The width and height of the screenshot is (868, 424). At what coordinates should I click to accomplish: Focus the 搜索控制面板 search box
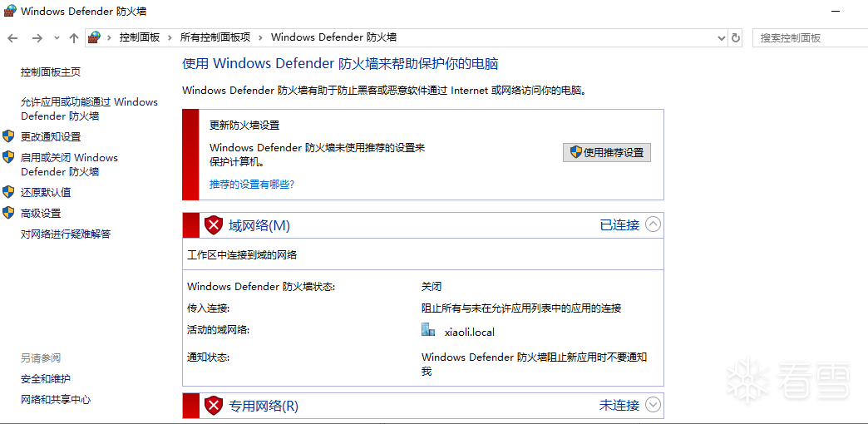coord(810,37)
